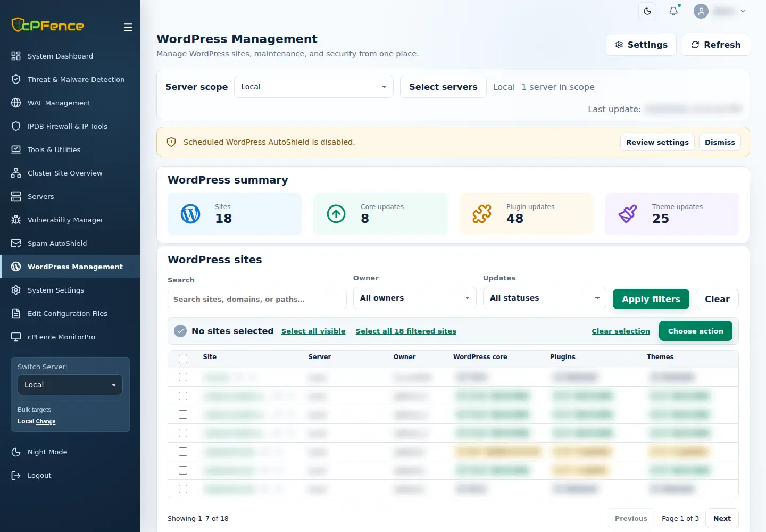Click the Core updates arrow icon
The image size is (766, 532).
click(336, 214)
